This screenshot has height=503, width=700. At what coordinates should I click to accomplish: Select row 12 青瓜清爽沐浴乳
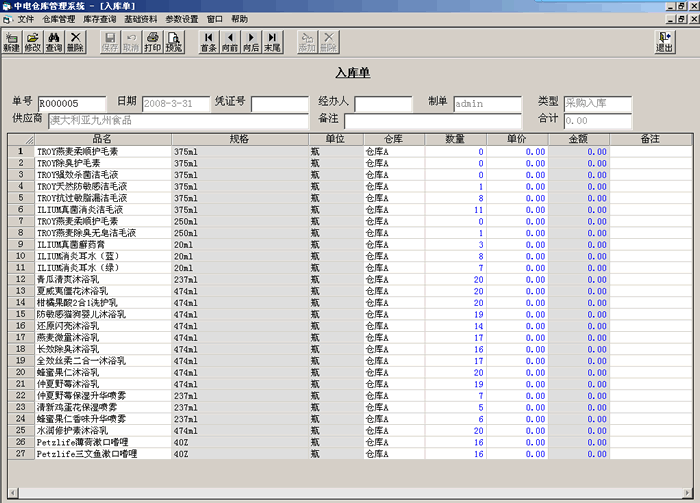(350, 279)
